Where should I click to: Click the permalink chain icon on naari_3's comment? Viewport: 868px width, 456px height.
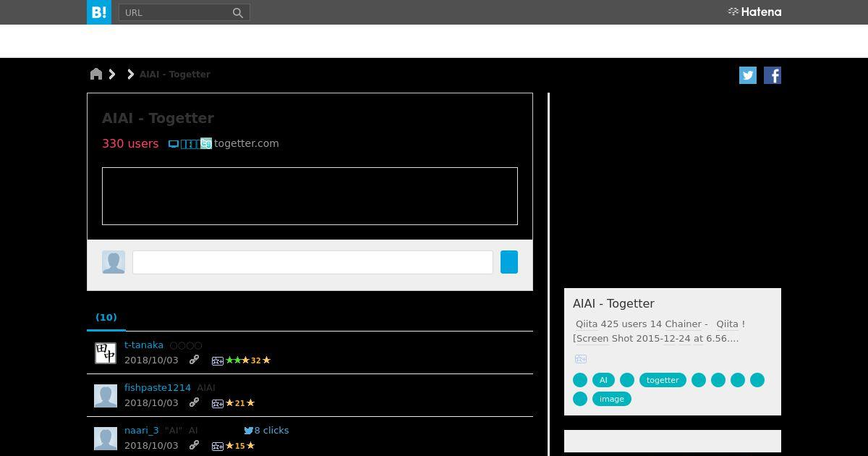point(194,445)
